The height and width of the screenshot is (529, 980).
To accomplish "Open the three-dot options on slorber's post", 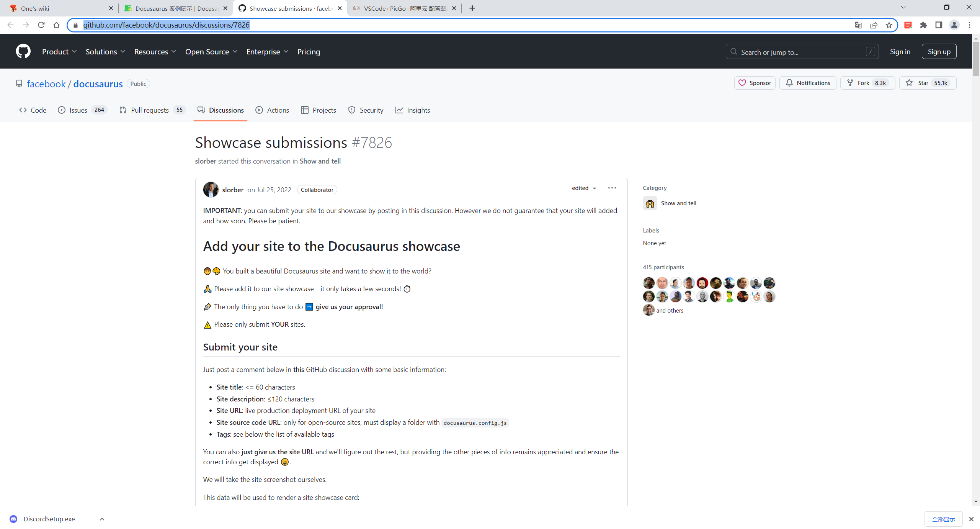I will coord(612,188).
